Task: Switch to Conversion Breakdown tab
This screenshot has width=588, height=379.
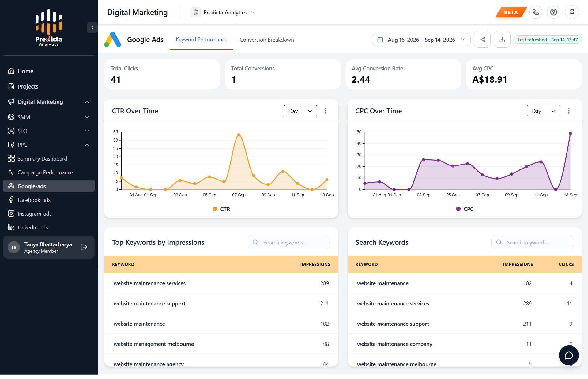Action: click(267, 40)
